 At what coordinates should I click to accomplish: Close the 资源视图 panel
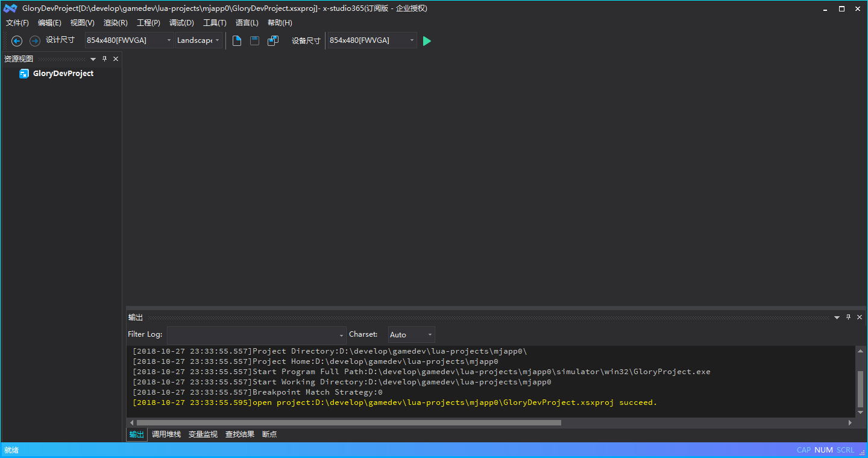[116, 59]
